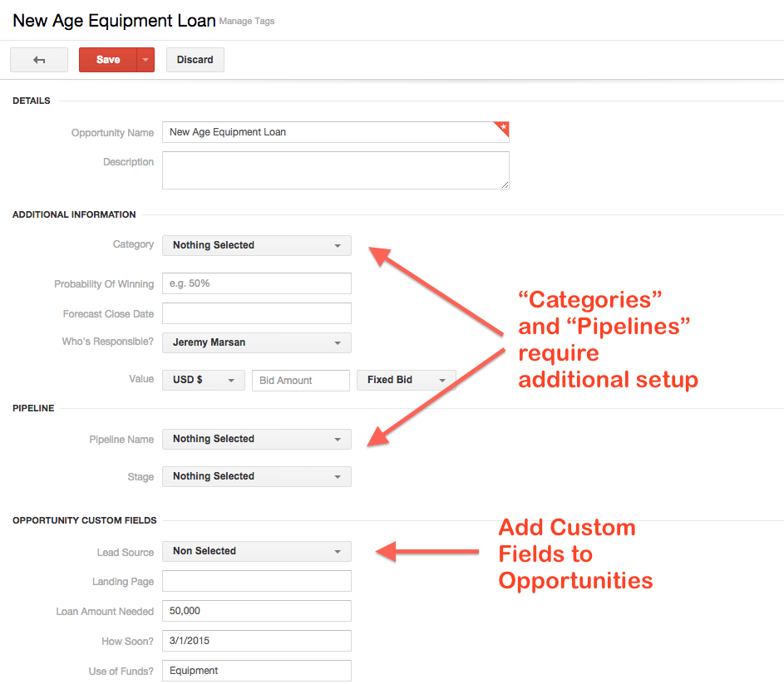Click the Loan Amount Needed field
Image resolution: width=784 pixels, height=684 pixels.
click(x=257, y=611)
